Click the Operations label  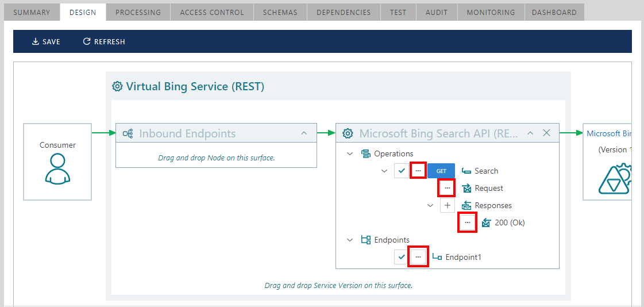[x=394, y=153]
